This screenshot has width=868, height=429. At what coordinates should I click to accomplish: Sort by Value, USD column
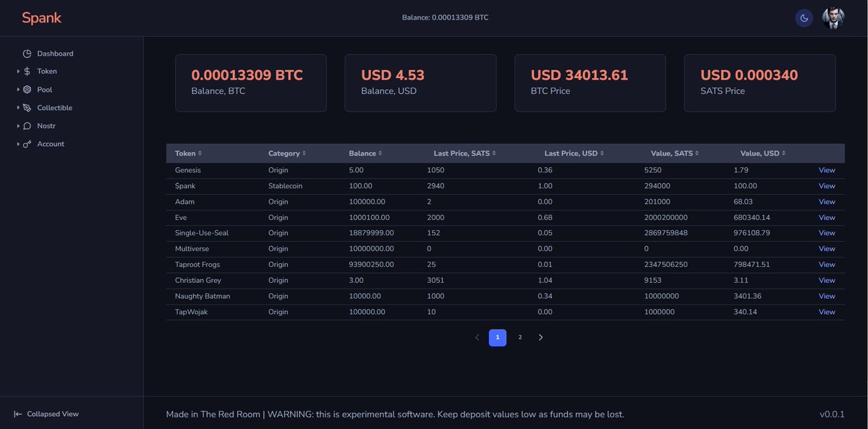click(762, 153)
